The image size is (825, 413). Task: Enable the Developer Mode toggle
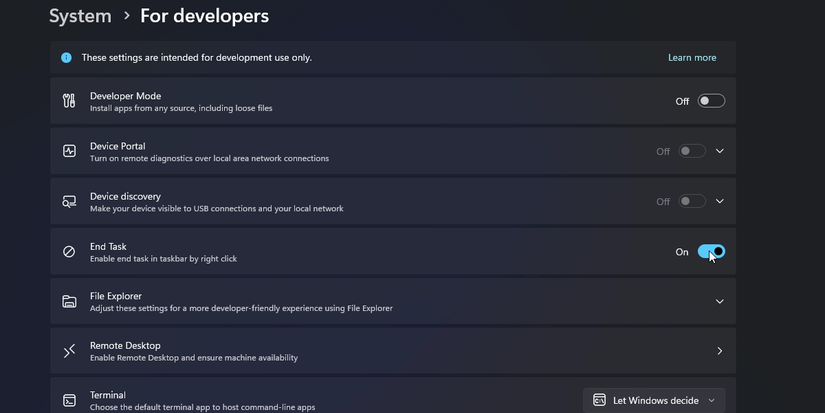point(711,101)
